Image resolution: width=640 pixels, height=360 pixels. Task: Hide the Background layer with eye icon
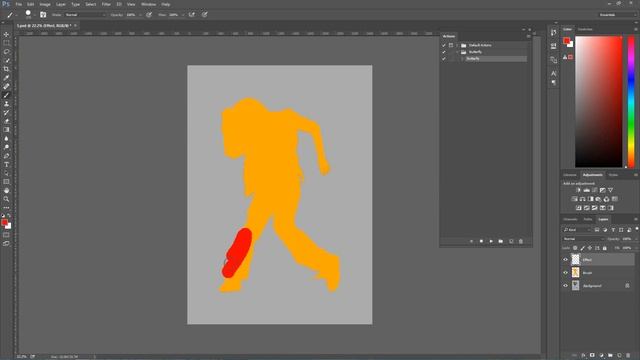coord(565,286)
